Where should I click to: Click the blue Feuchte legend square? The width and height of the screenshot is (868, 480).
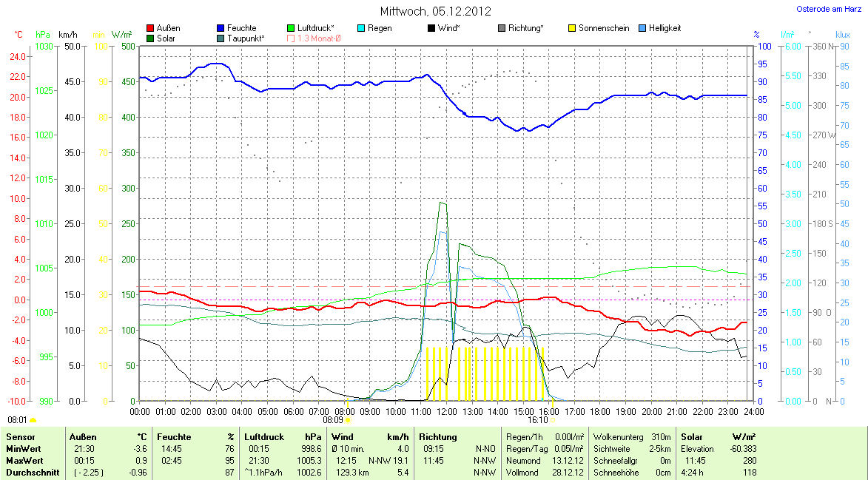coord(221,28)
